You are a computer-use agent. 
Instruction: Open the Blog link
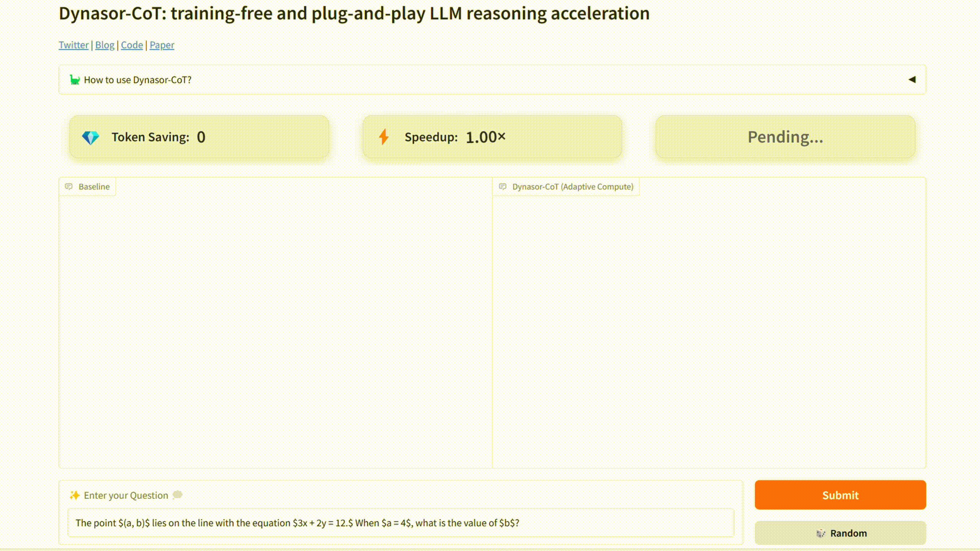105,45
